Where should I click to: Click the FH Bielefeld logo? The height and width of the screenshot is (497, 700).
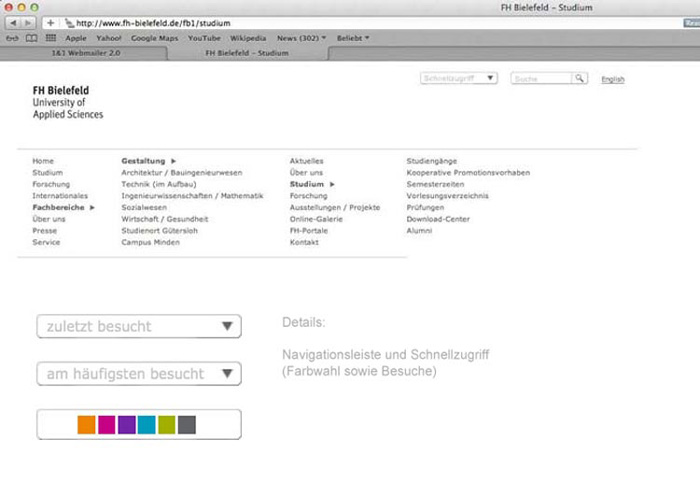(x=67, y=102)
